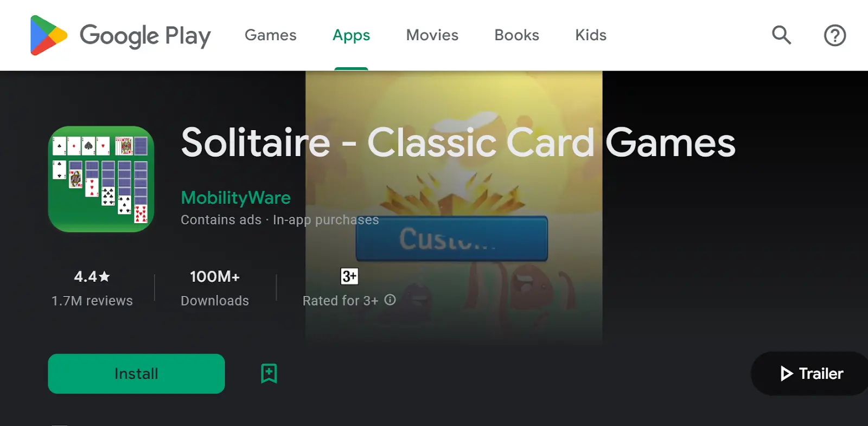
Task: Open the Movies tab
Action: [x=432, y=35]
